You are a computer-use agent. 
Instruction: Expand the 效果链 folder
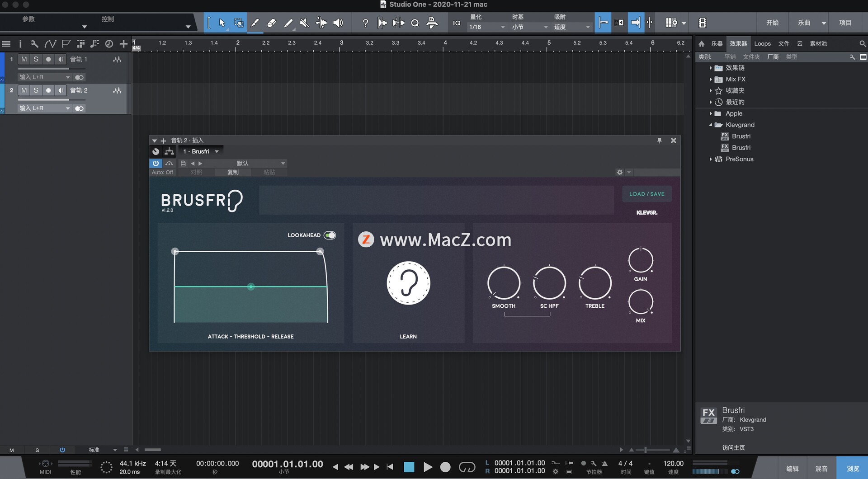coord(711,68)
